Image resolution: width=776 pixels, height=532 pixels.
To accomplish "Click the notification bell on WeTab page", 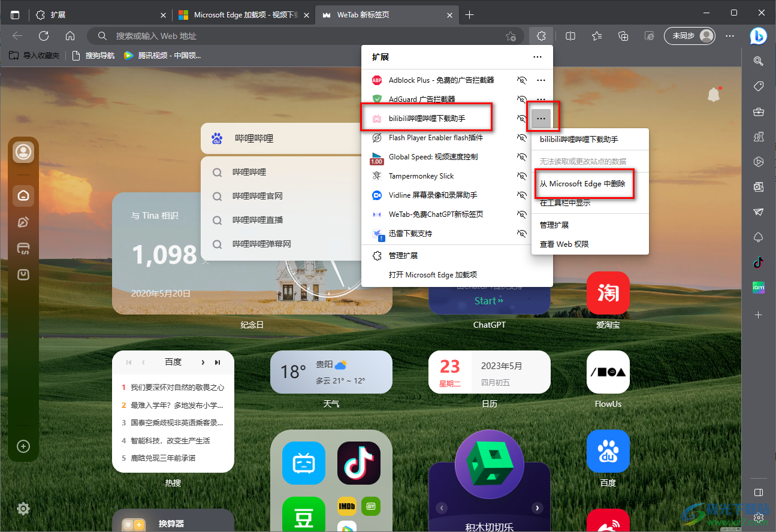I will [x=714, y=94].
